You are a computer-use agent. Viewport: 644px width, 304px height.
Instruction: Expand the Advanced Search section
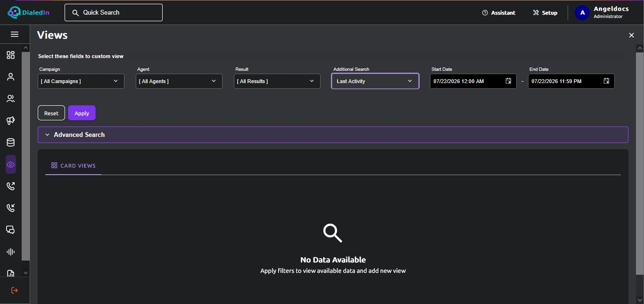(x=333, y=135)
